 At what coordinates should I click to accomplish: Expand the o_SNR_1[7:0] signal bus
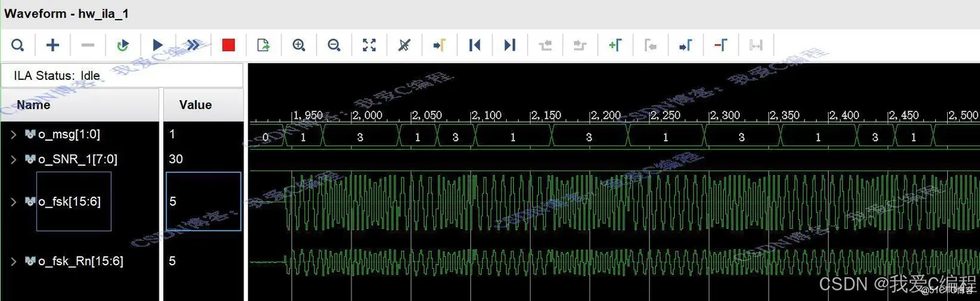click(x=13, y=160)
